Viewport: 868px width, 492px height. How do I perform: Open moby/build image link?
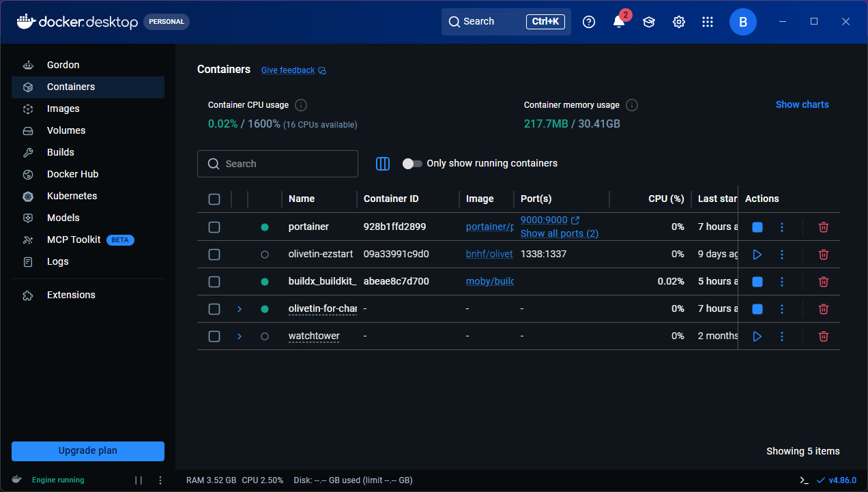pos(490,281)
